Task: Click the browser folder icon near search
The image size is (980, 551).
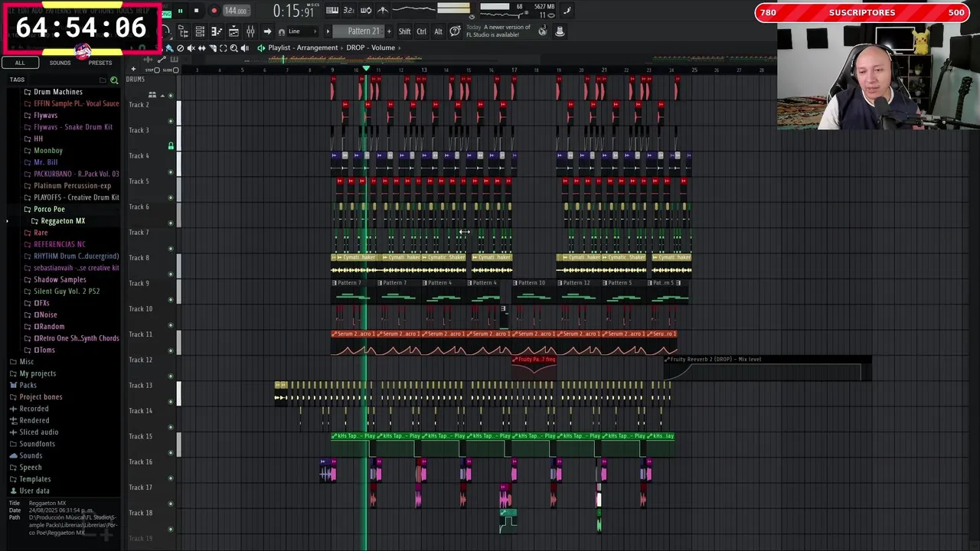Action: pos(103,80)
